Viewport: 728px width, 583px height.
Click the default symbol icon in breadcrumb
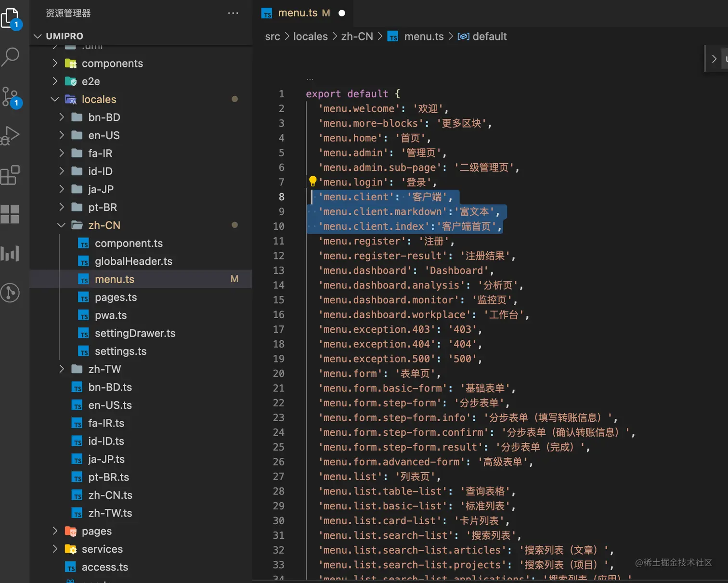[463, 37]
